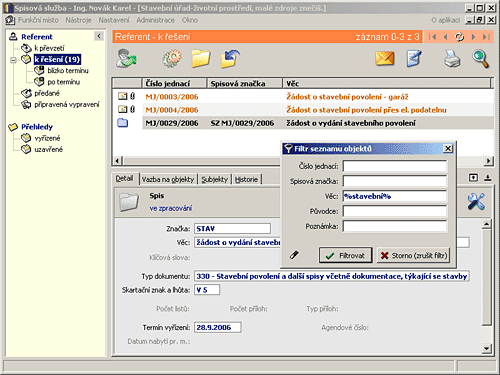Click the hand-over person toolbar icon
This screenshot has width=500, height=375.
pos(126,58)
